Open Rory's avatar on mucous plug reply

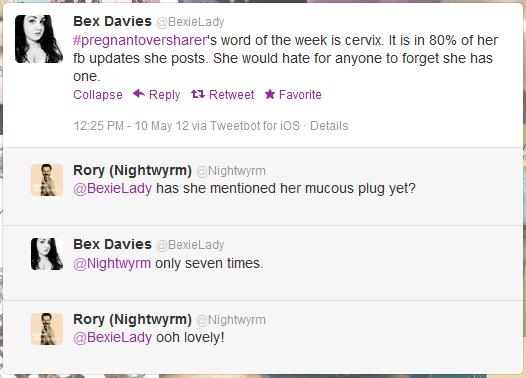(x=47, y=180)
